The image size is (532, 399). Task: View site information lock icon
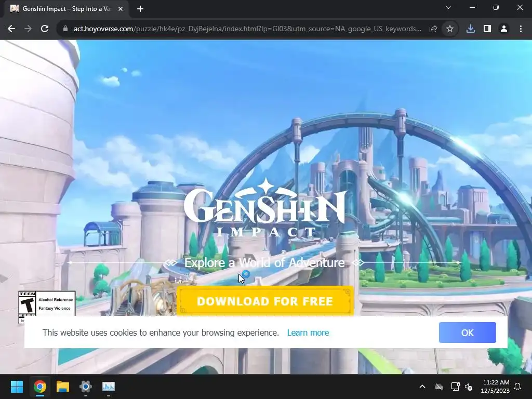(65, 29)
